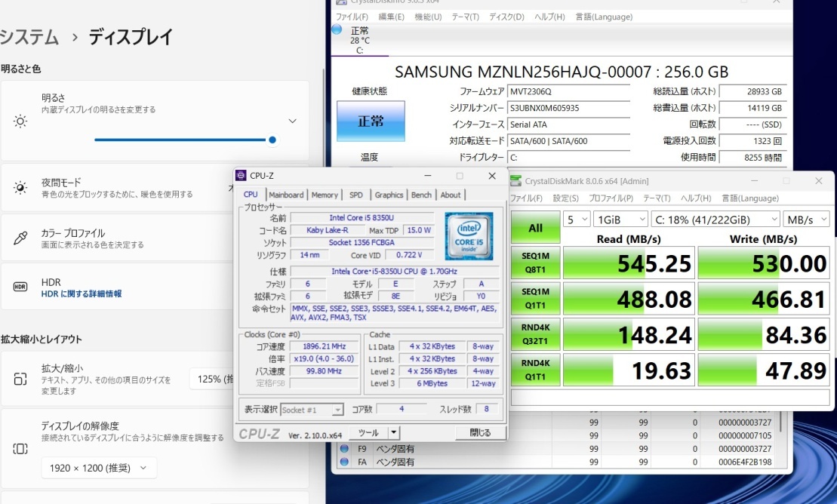Click the CrystalDiskMark title bar icon
This screenshot has height=504, width=837.
click(x=515, y=181)
